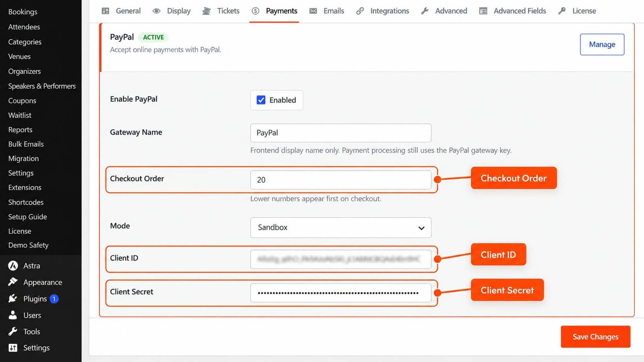The width and height of the screenshot is (644, 362).
Task: Open the Setup Guide sidebar item
Action: [x=27, y=217]
